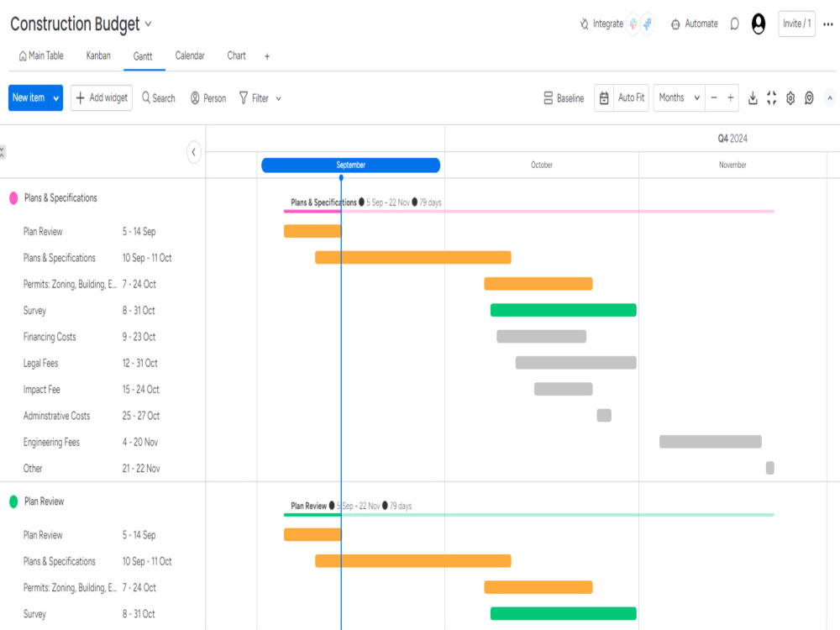This screenshot has height=630, width=840.
Task: Click the October month header
Action: coord(542,165)
